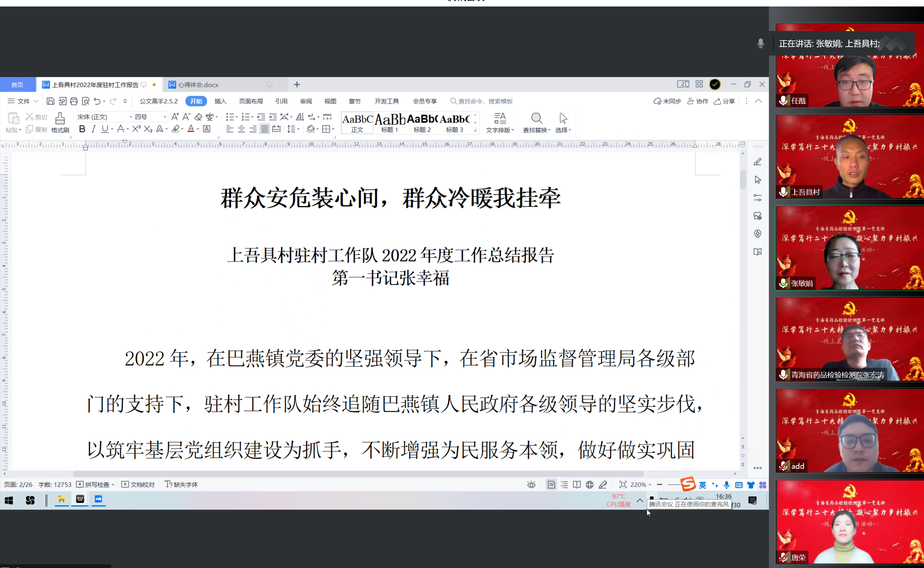924x568 pixels.
Task: Open Text Layout (文字排版) tool
Action: point(500,123)
